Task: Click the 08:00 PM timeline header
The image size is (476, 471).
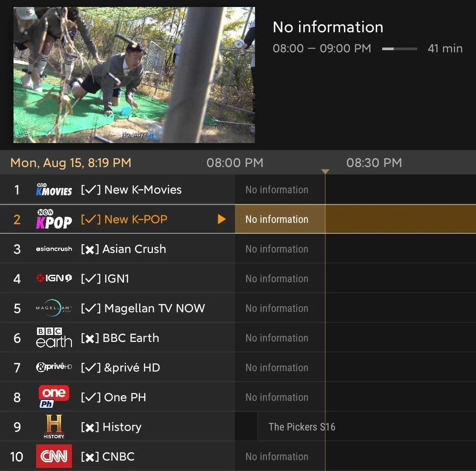Action: [x=235, y=163]
